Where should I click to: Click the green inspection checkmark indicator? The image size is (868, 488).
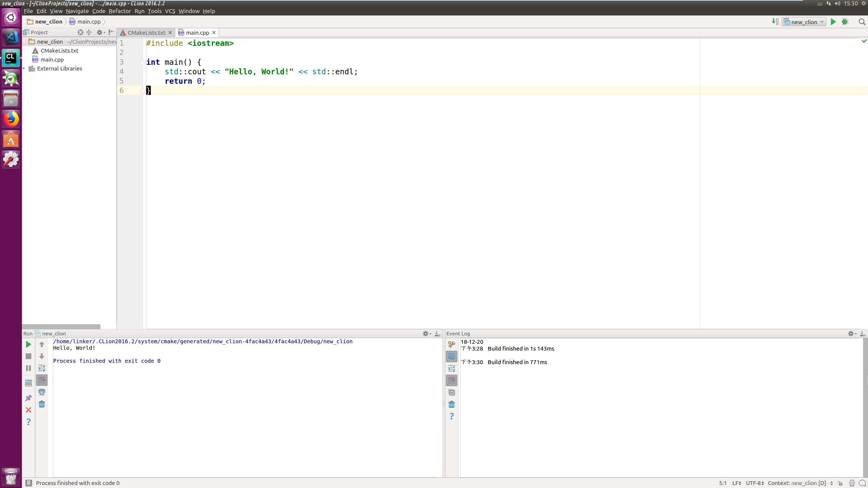(864, 41)
